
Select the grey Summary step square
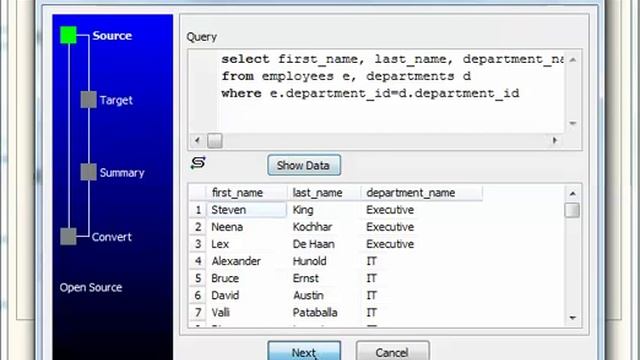88,172
